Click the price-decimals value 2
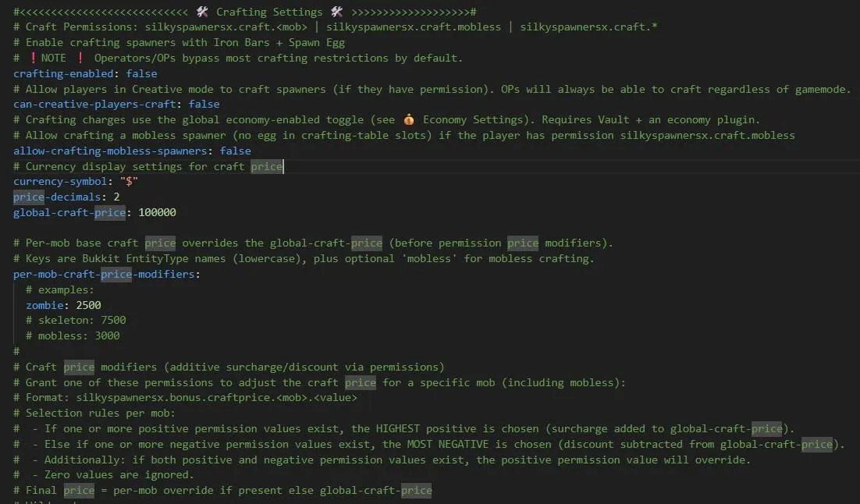 116,197
